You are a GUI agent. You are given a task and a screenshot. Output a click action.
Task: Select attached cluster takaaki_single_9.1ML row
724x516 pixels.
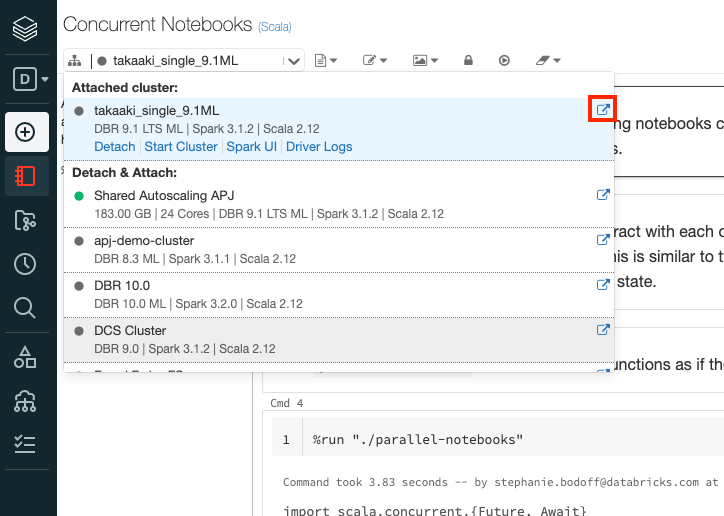click(339, 129)
